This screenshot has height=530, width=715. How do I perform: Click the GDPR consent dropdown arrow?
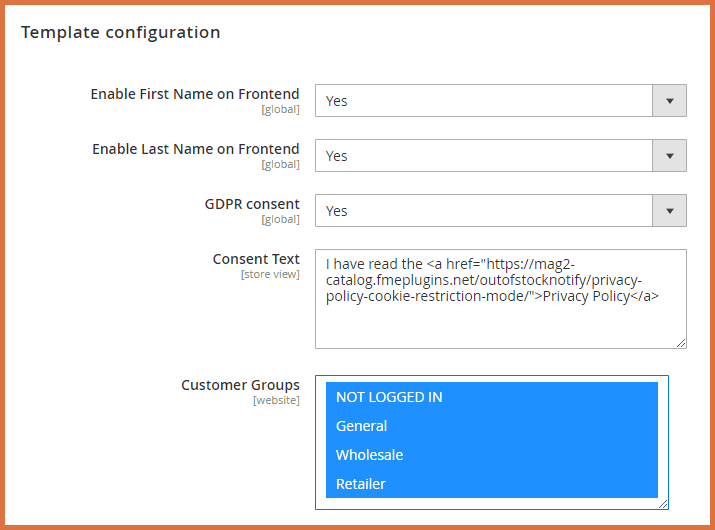[x=669, y=211]
